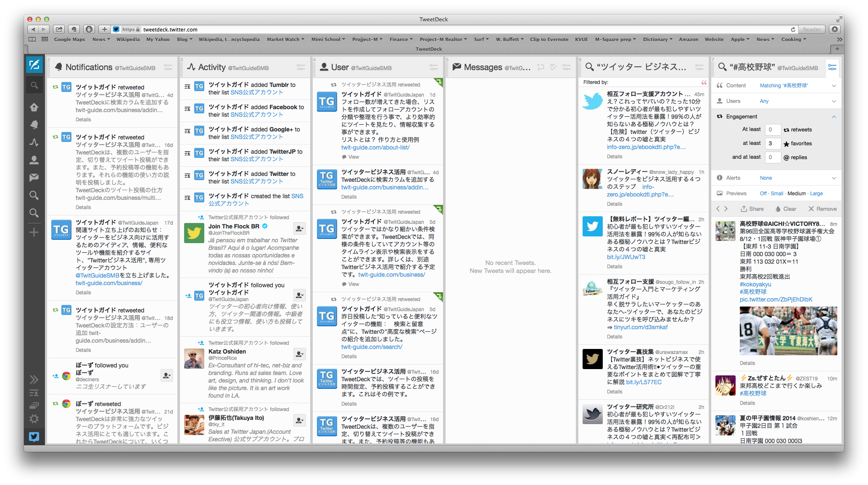Image resolution: width=868 pixels, height=485 pixels.
Task: Click Messages column new message icon
Action: tap(541, 67)
